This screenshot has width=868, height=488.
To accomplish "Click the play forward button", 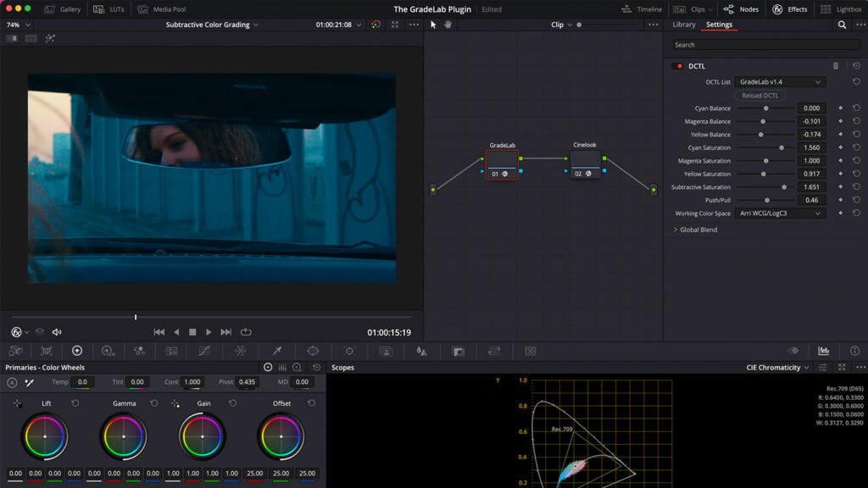I will (209, 332).
